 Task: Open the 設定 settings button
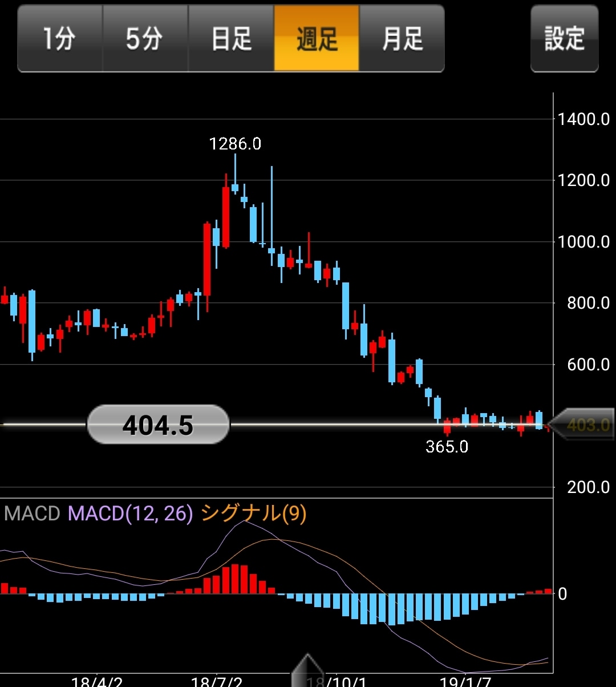(565, 38)
